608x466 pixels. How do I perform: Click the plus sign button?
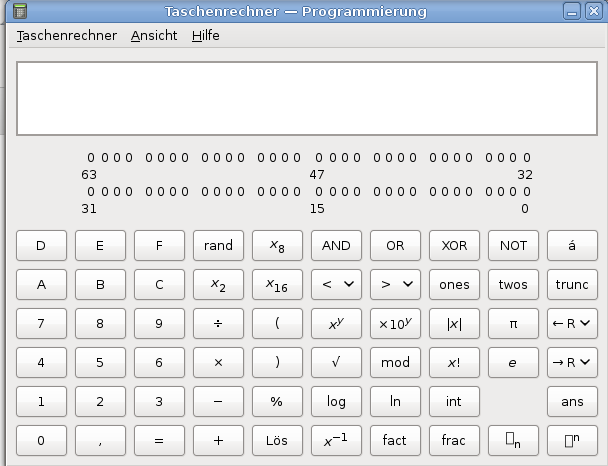[218, 440]
